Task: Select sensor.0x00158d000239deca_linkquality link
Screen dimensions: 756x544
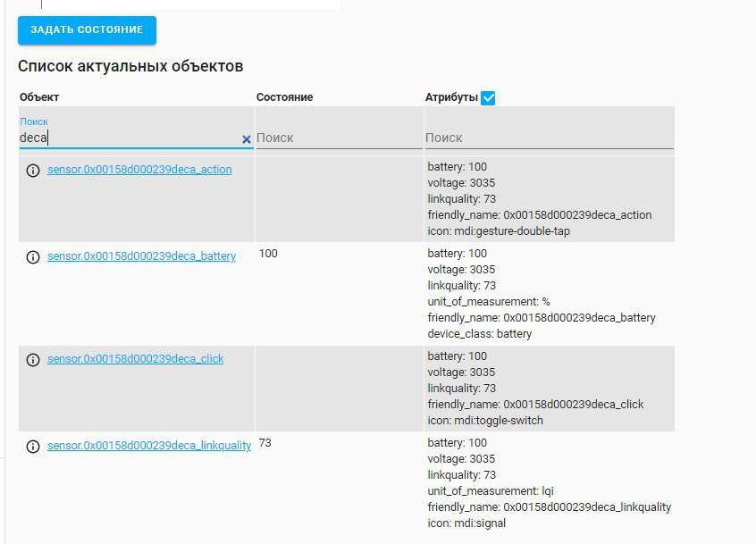Action: click(x=149, y=446)
